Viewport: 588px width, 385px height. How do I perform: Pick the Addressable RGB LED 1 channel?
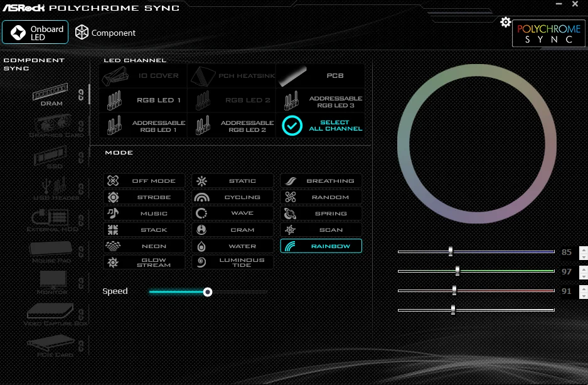coord(143,125)
